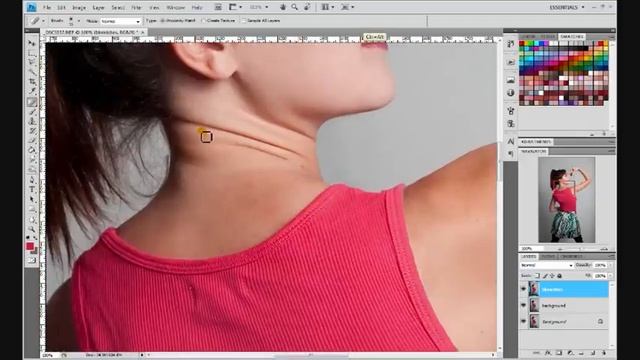Image resolution: width=640 pixels, height=360 pixels.
Task: Select the Clone Stamp tool
Action: (31, 121)
